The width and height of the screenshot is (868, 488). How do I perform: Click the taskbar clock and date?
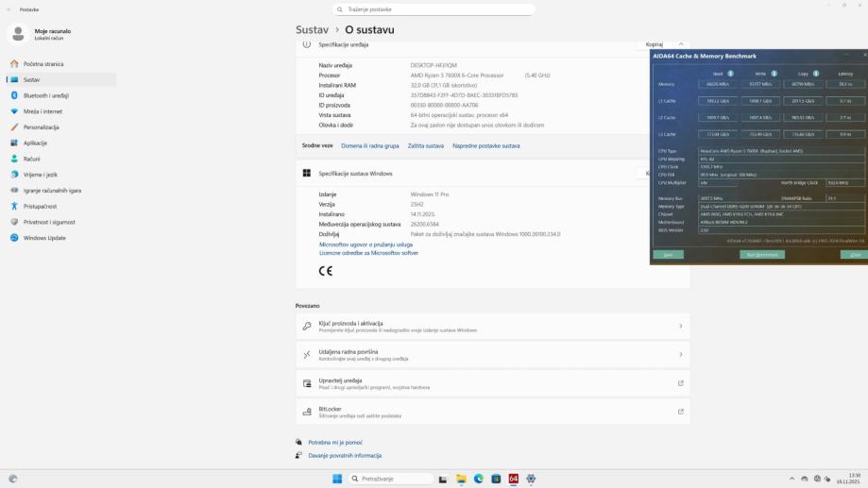[848, 479]
